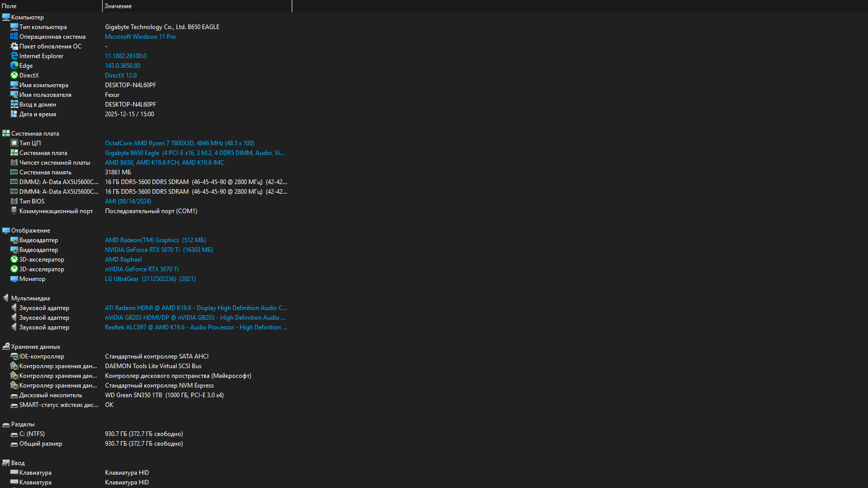Screen dimensions: 868x488
Task: Click the Коммуникационный порт icon
Action: click(14, 211)
